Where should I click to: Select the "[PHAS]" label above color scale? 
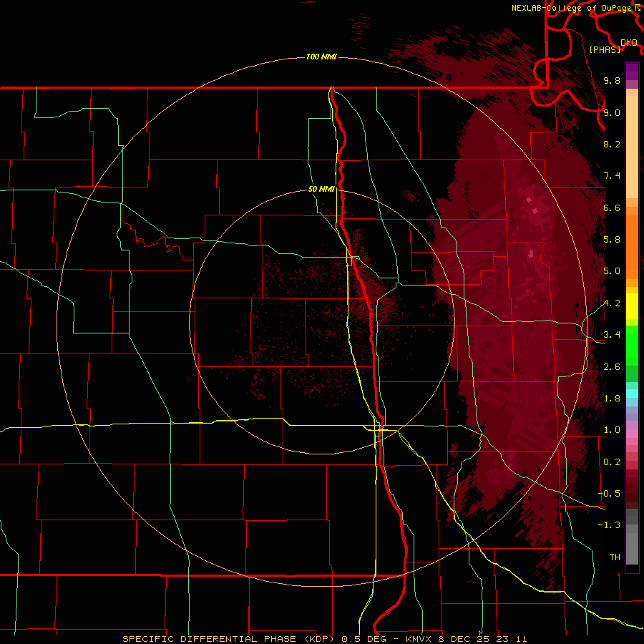(605, 49)
